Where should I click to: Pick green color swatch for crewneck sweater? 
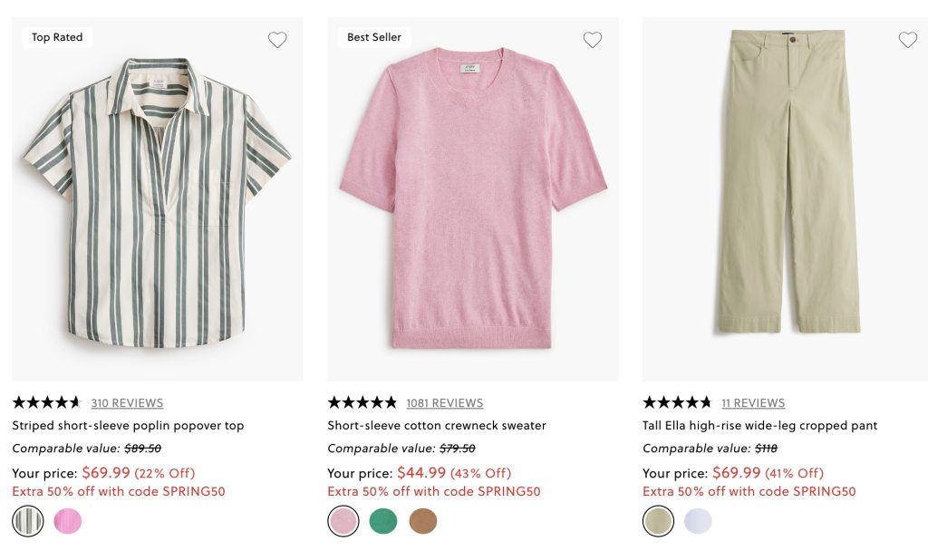pyautogui.click(x=382, y=521)
